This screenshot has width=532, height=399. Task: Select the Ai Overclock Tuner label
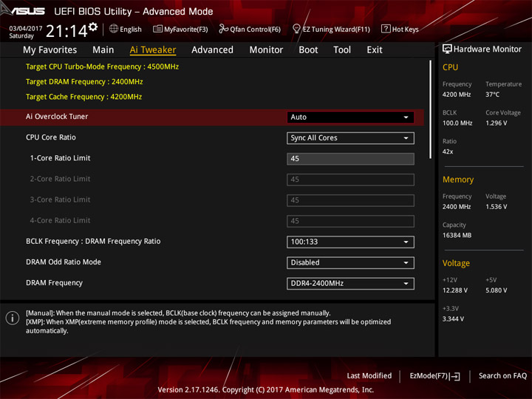[x=57, y=117]
